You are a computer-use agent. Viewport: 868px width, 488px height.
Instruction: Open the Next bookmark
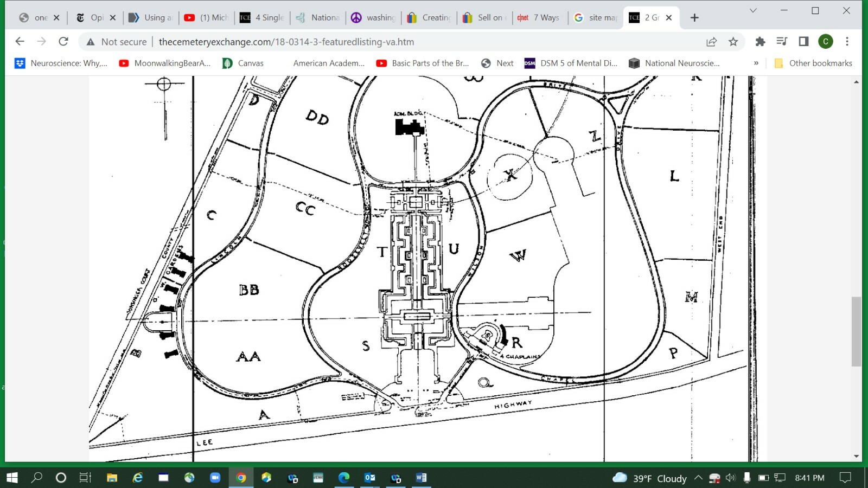[x=497, y=63]
